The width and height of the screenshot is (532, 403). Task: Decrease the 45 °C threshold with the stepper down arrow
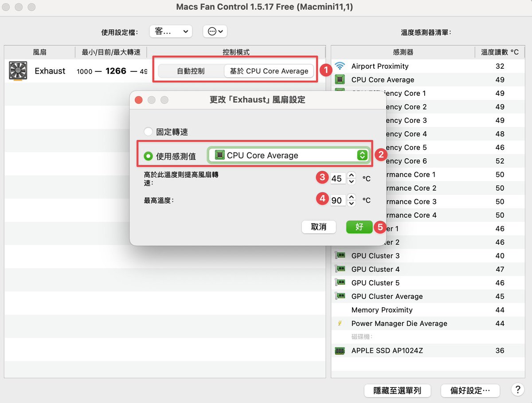click(x=352, y=181)
